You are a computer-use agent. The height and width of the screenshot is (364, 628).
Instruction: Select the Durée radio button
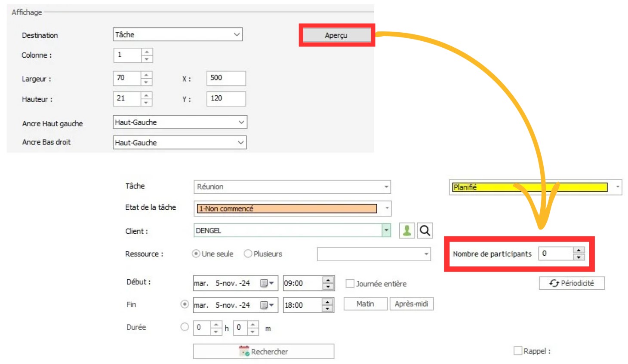click(185, 327)
